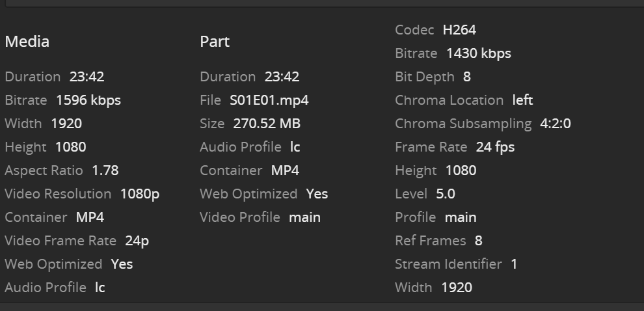
Task: Click the media bitrate 1596 kbps
Action: pyautogui.click(x=88, y=100)
